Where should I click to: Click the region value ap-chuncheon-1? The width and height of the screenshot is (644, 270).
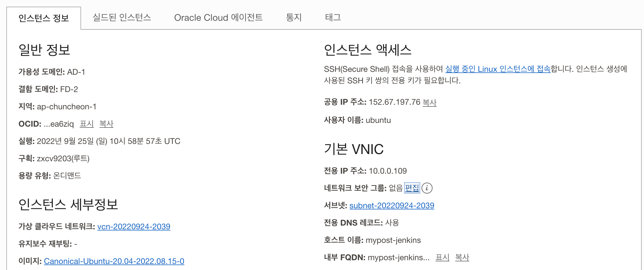click(67, 107)
